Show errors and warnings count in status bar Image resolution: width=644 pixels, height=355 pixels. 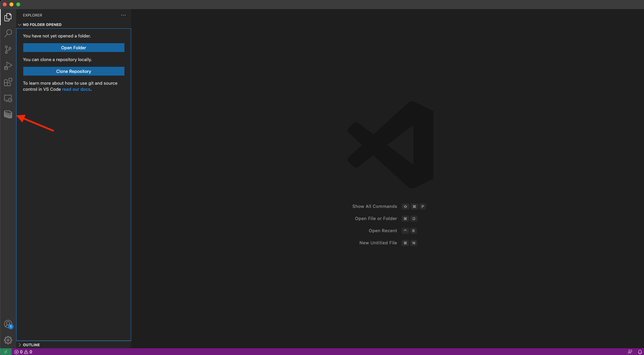pyautogui.click(x=23, y=352)
